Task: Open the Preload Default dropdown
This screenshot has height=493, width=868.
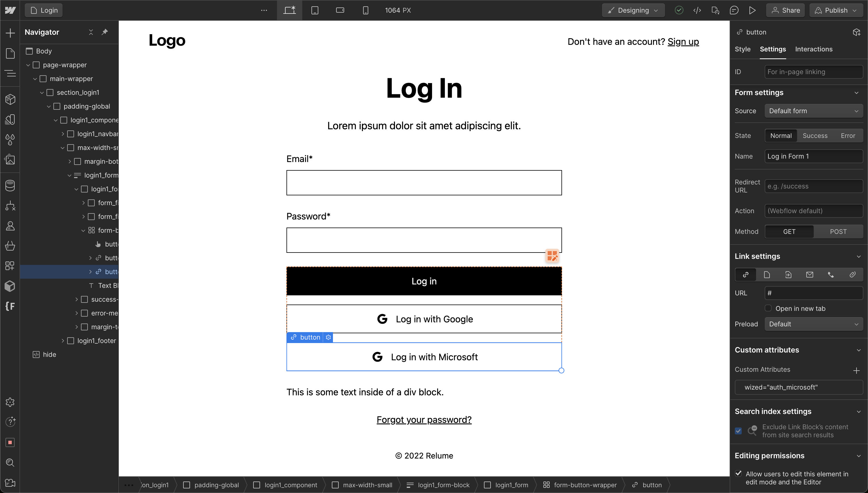Action: tap(813, 324)
